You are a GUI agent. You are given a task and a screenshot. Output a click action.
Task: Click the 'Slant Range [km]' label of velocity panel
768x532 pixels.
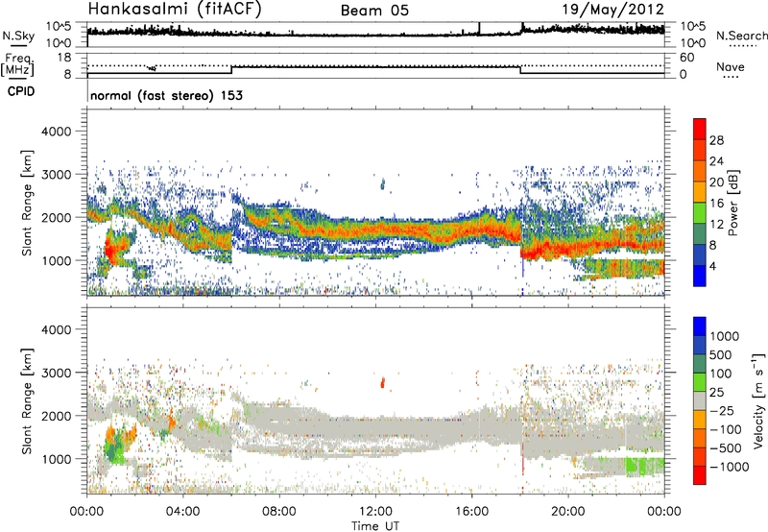(x=27, y=400)
